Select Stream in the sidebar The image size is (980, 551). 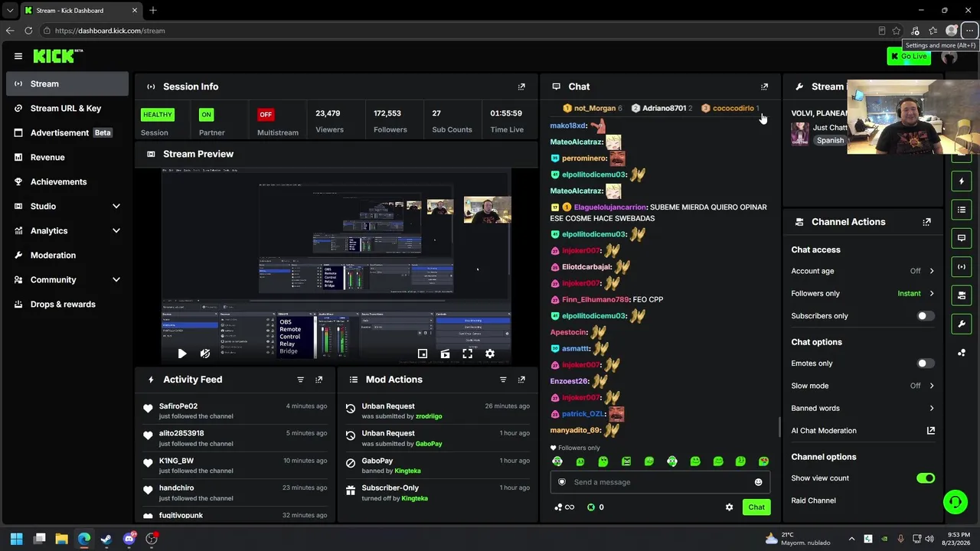[67, 83]
